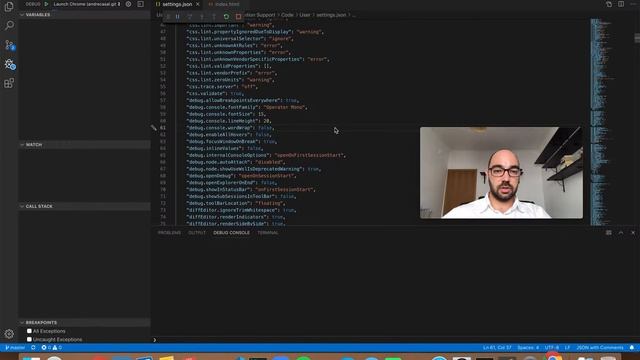Click the "debug.console.fontFamily" setting line

pyautogui.click(x=247, y=107)
